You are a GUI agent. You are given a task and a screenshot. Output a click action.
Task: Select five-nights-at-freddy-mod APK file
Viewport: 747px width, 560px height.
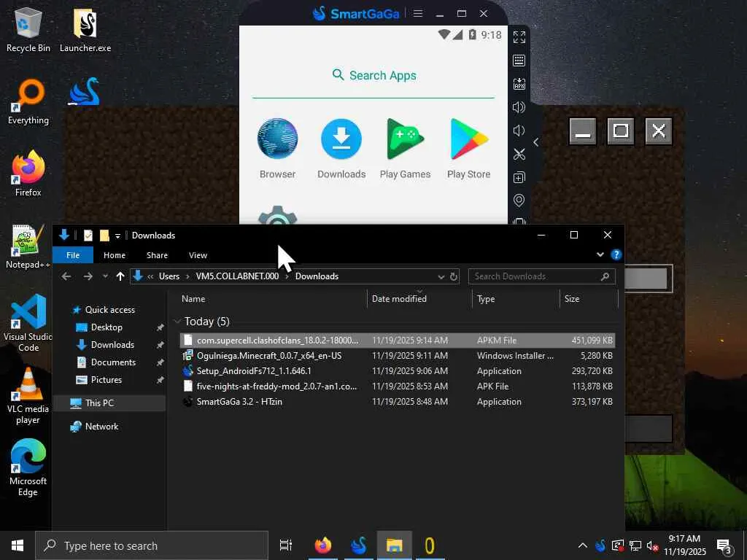click(x=398, y=386)
